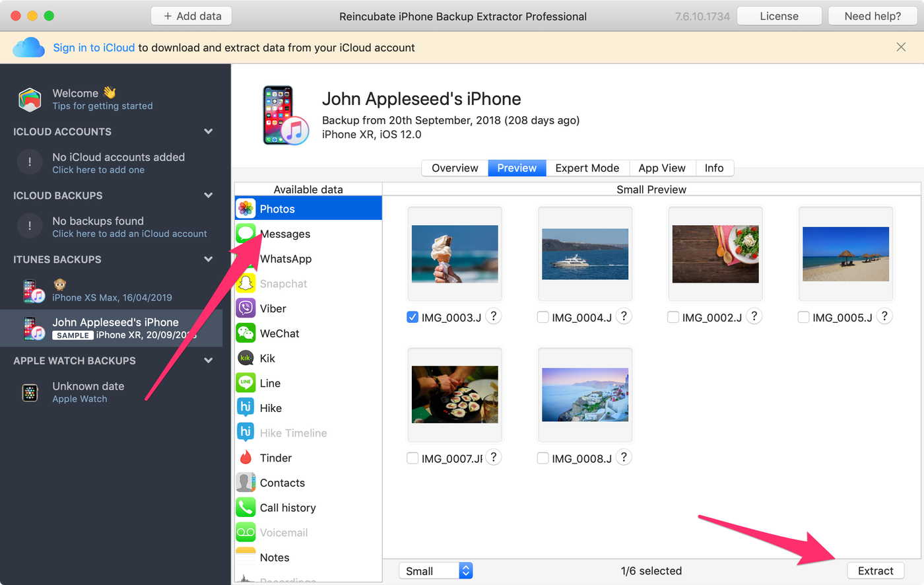The image size is (924, 585).
Task: Select the Call history phone icon
Action: (246, 507)
